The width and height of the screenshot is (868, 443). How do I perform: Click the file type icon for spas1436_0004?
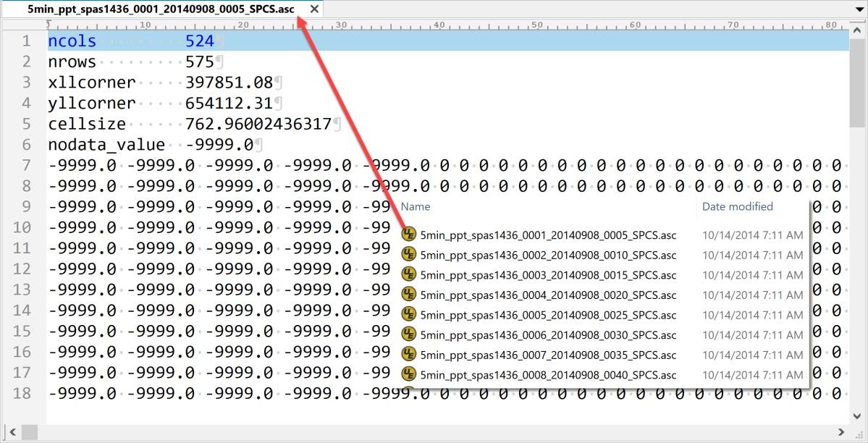[409, 295]
